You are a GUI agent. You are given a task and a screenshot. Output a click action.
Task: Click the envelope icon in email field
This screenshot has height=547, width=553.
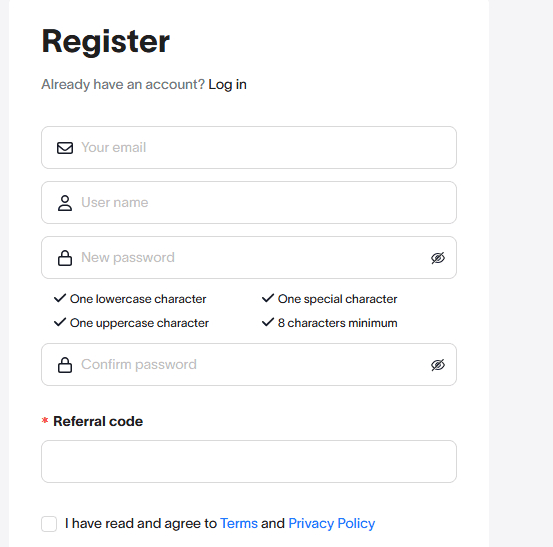point(65,148)
